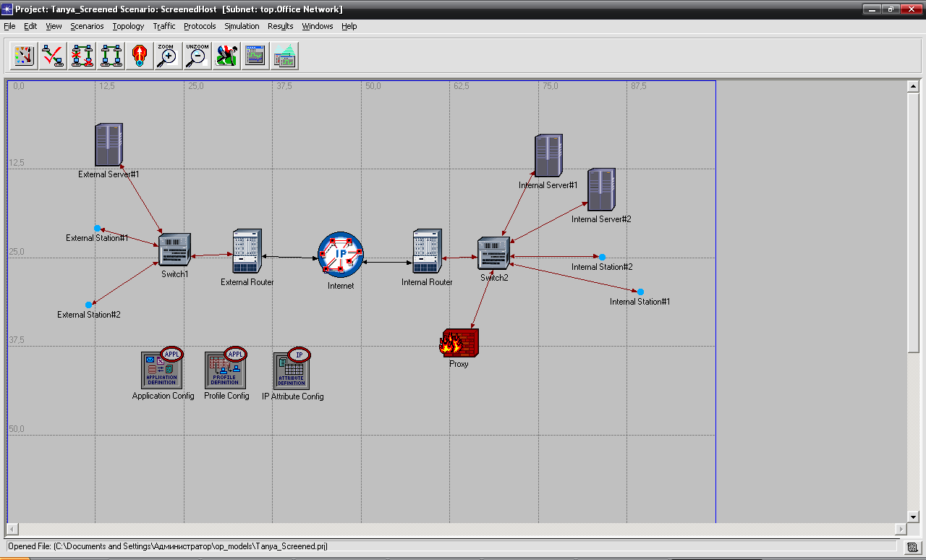Screen dimensions: 926x560
Task: Open the View menu
Action: (x=54, y=26)
